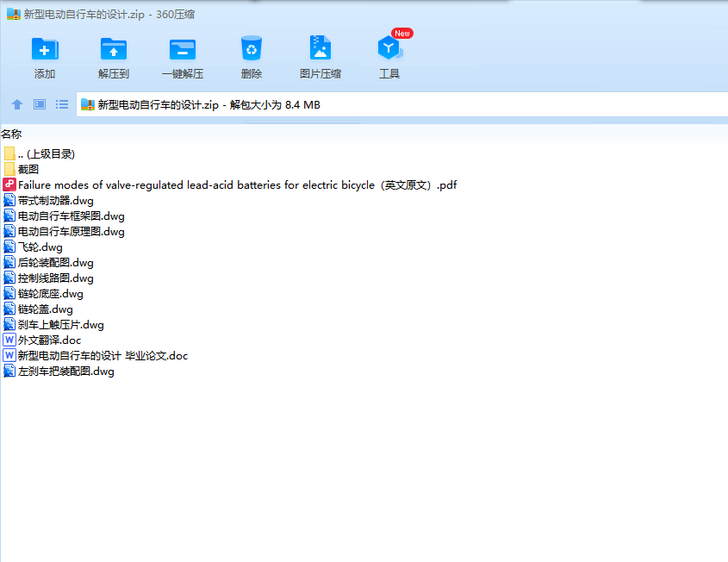Click the PDF icon of Failure modes file
Screen dimensions: 728x562
pos(9,184)
